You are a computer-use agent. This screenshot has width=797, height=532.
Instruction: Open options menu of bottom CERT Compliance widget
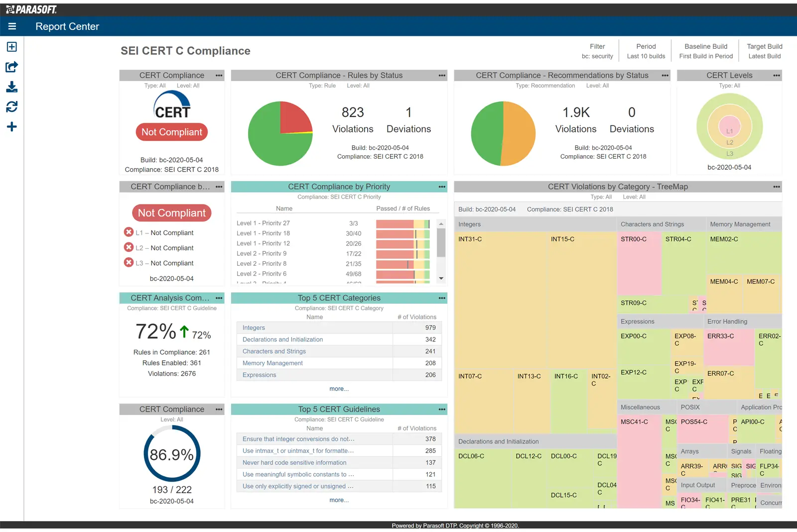[x=219, y=409]
